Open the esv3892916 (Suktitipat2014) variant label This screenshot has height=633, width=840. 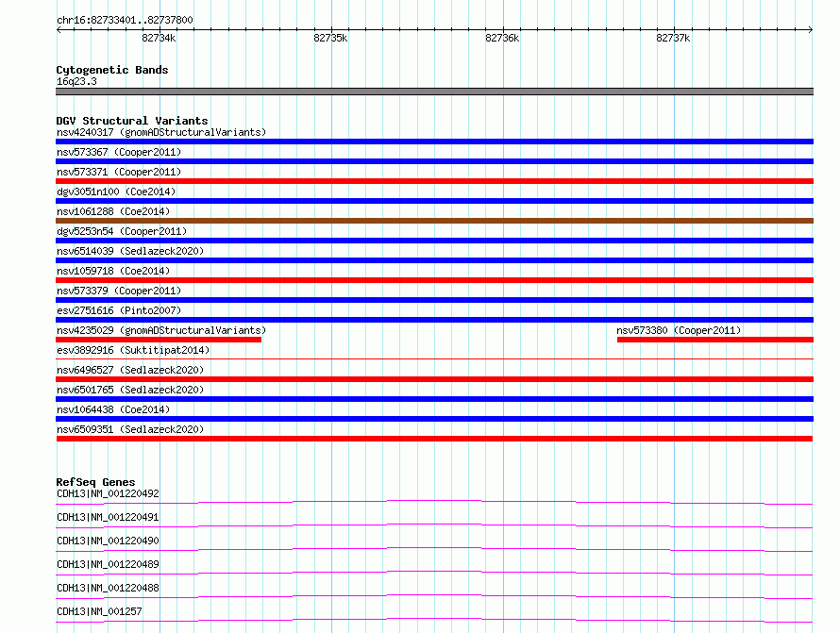(133, 350)
